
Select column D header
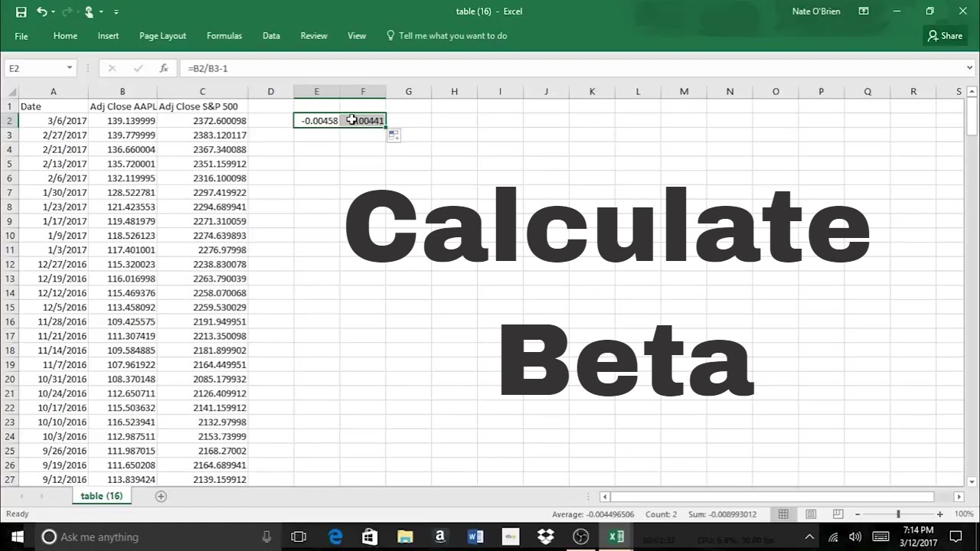[270, 92]
